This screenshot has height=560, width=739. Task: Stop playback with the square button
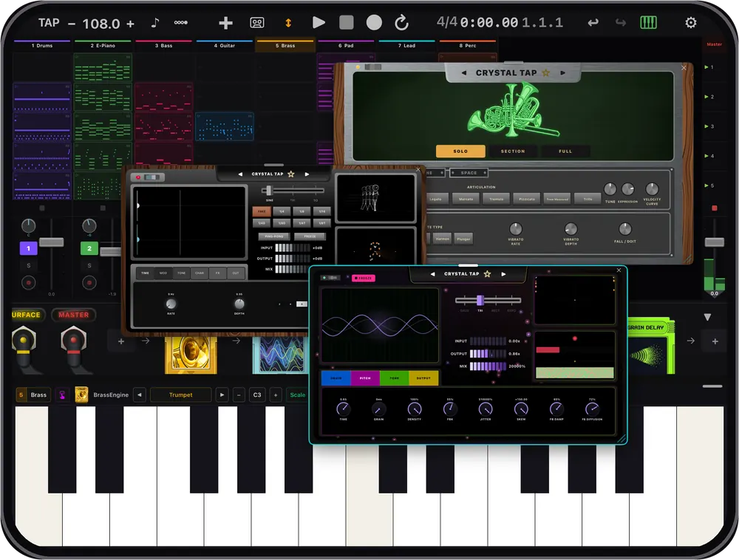pos(347,23)
